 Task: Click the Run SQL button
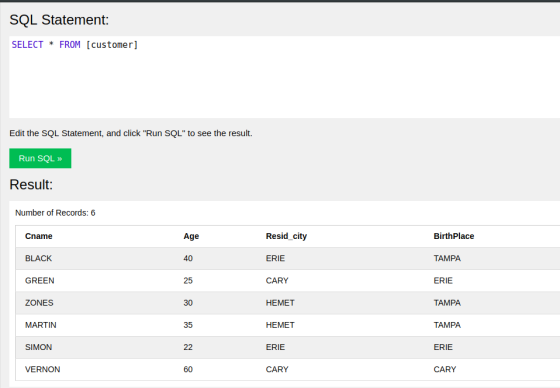[40, 158]
